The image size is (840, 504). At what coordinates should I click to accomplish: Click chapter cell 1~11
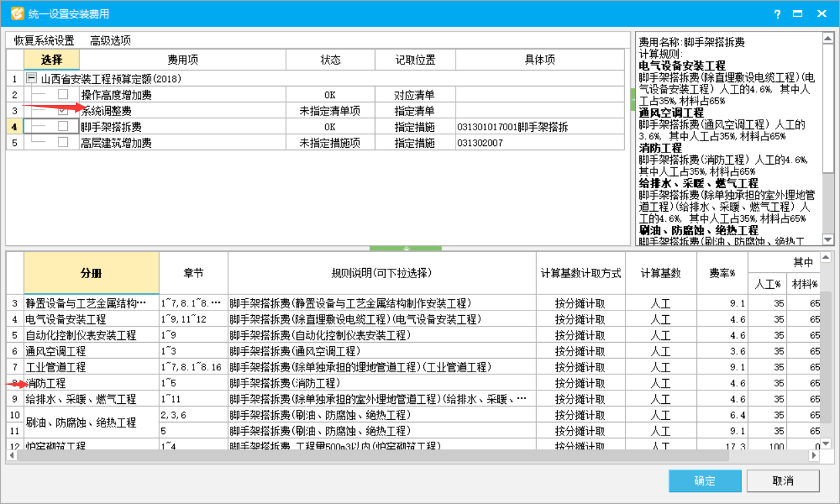click(x=194, y=399)
